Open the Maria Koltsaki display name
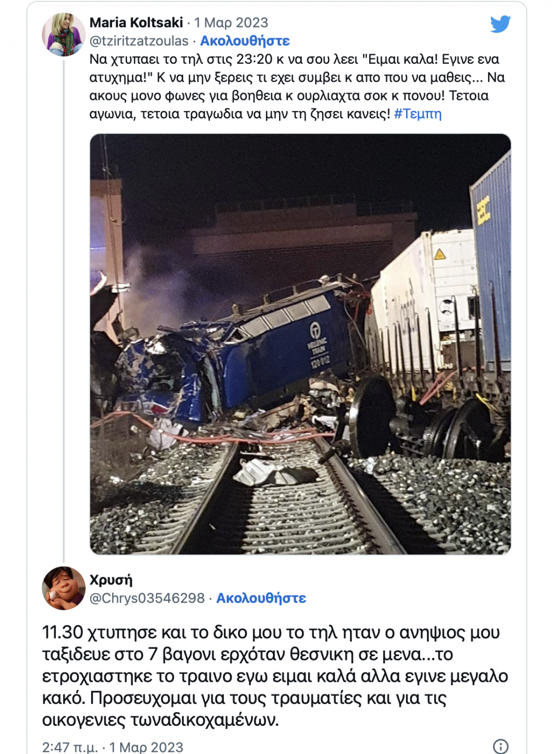560x754 pixels. [136, 22]
